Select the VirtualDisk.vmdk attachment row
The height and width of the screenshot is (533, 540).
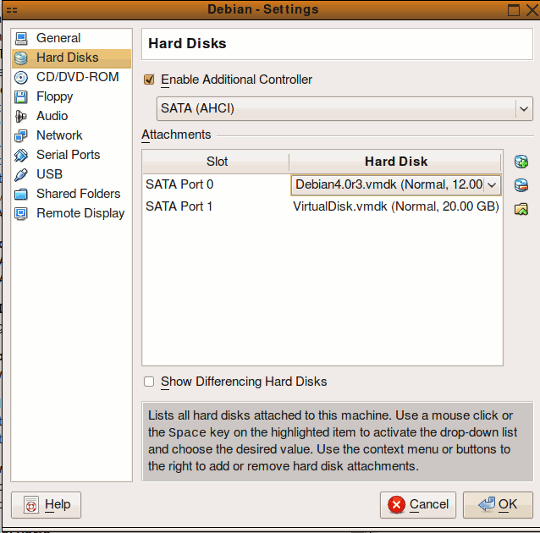coord(322,207)
